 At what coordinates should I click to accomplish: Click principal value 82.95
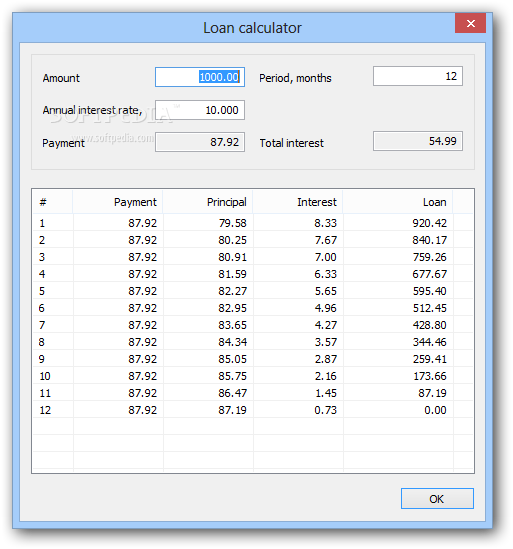[x=233, y=308]
